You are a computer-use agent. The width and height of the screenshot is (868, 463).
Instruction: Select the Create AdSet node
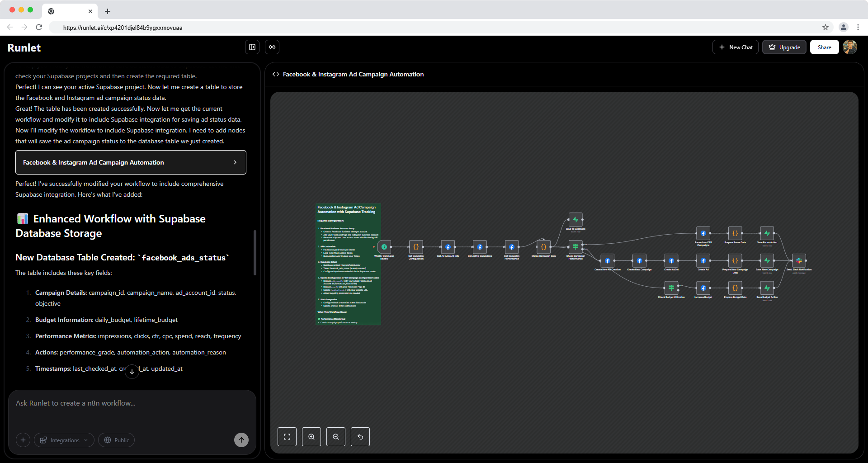pyautogui.click(x=671, y=261)
